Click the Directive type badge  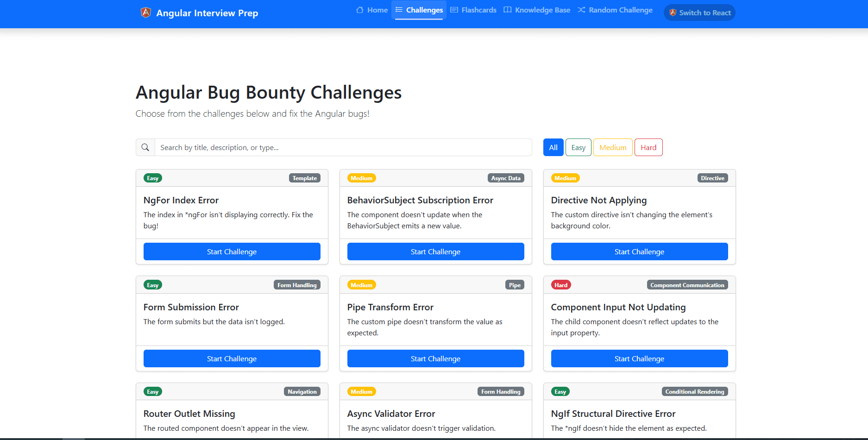[712, 178]
